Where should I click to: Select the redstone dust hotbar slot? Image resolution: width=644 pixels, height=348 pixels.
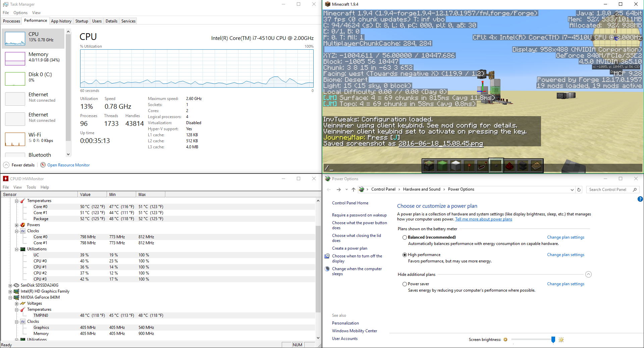click(509, 165)
